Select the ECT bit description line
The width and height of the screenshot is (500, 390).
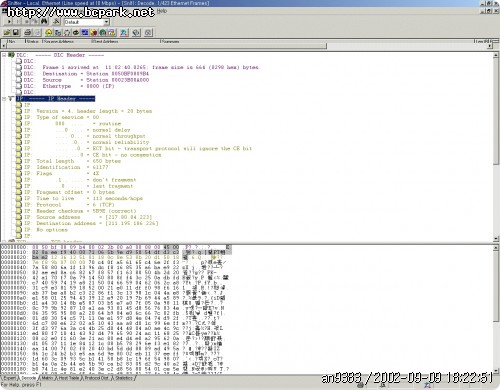(138, 149)
